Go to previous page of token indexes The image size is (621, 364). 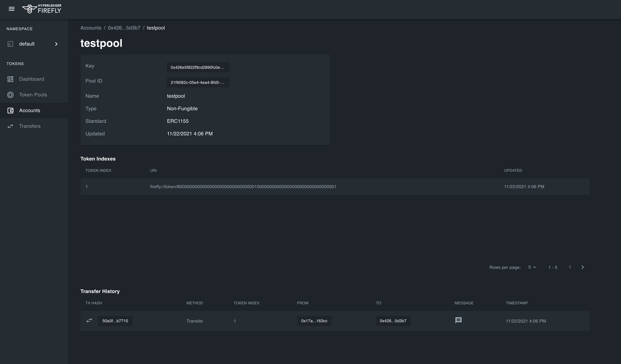[570, 267]
